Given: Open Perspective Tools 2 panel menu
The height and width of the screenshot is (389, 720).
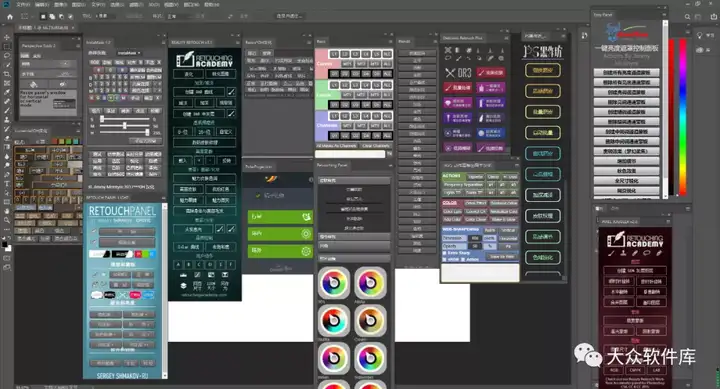Looking at the screenshot, I should [78, 46].
